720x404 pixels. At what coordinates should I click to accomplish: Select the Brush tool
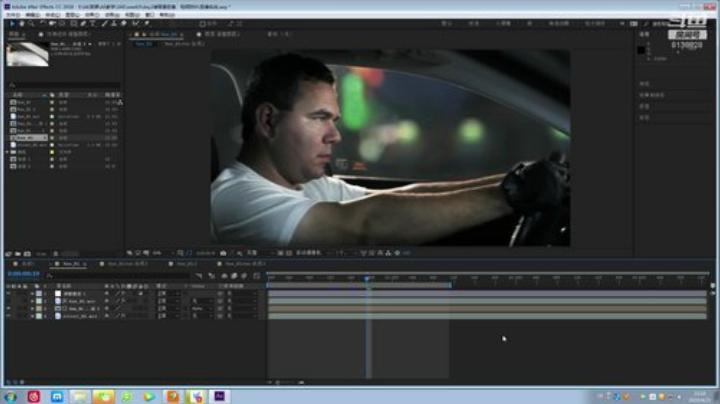(105, 23)
